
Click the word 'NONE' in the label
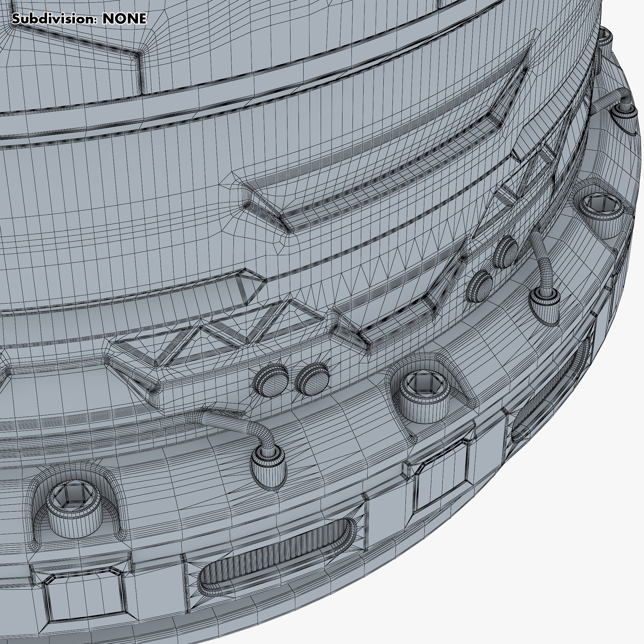point(124,19)
